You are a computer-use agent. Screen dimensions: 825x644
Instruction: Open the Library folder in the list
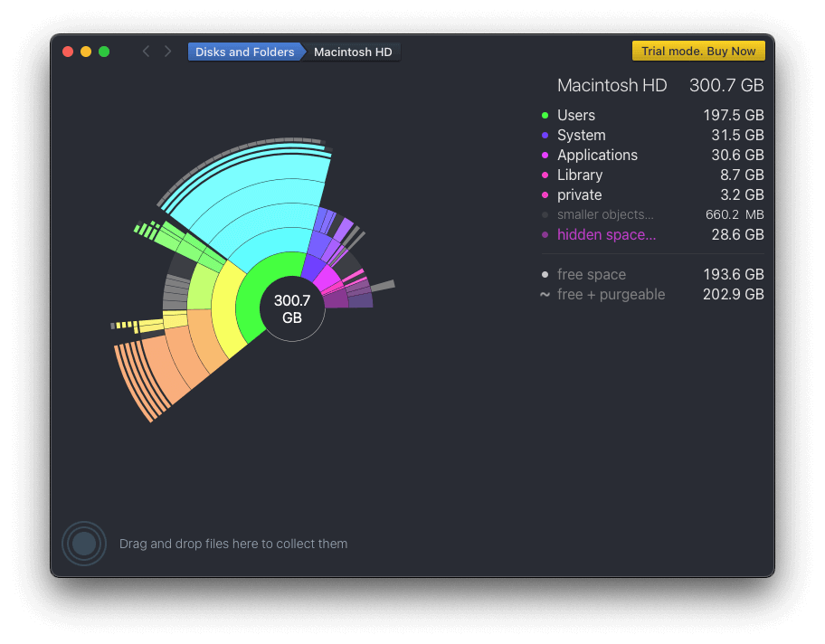[580, 175]
